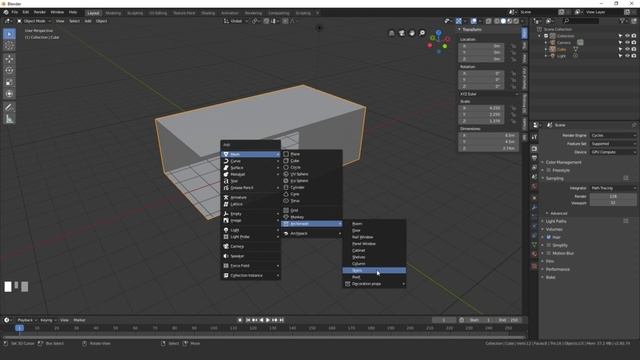Open the Object menu in viewport header
The image size is (640, 360).
click(101, 21)
